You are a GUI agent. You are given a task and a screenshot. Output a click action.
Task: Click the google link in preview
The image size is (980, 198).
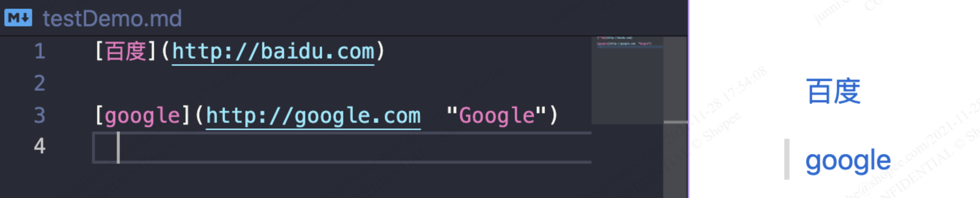pos(848,161)
